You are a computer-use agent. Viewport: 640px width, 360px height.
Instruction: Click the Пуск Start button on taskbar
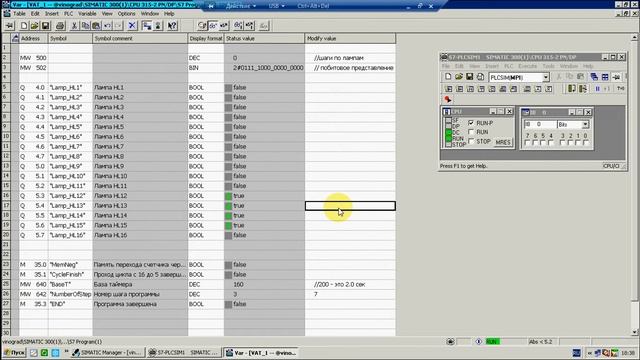(x=15, y=353)
